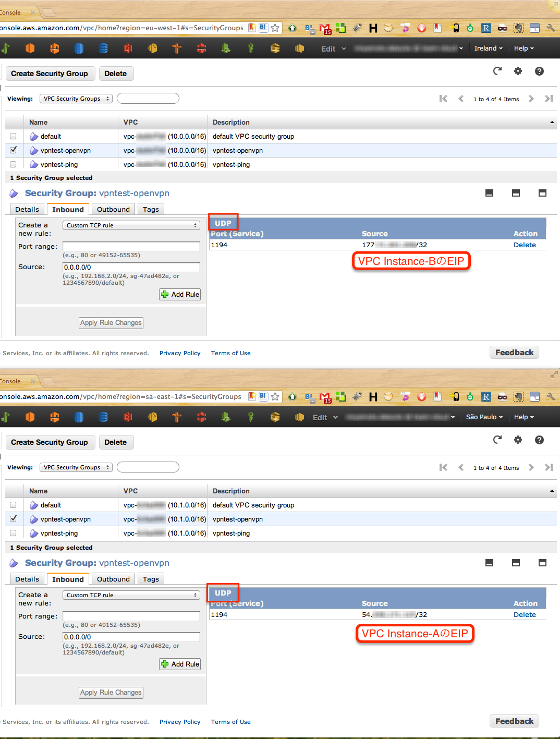Viewport: 560px width, 739px height.
Task: Open the VPC Security Groups viewing filter
Action: click(x=76, y=98)
